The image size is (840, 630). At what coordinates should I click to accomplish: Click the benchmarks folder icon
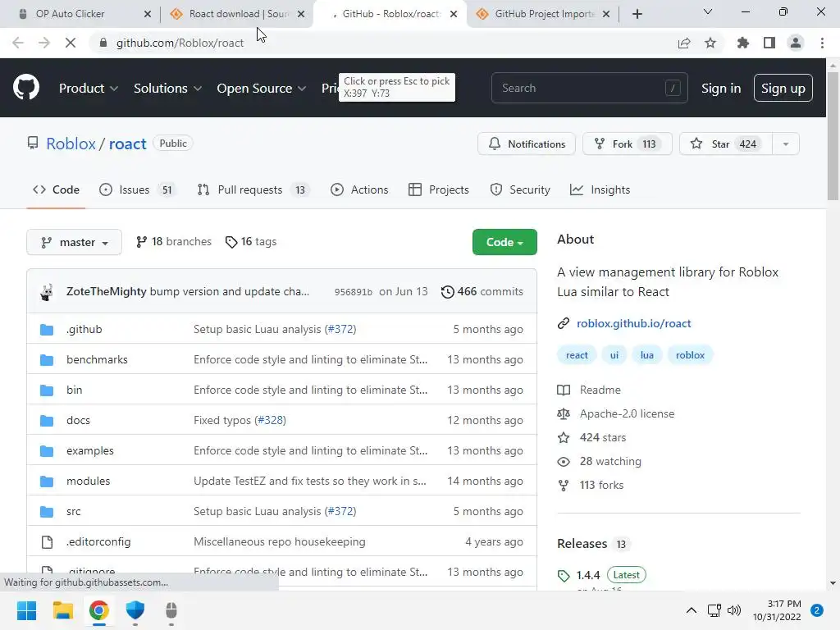point(47,360)
